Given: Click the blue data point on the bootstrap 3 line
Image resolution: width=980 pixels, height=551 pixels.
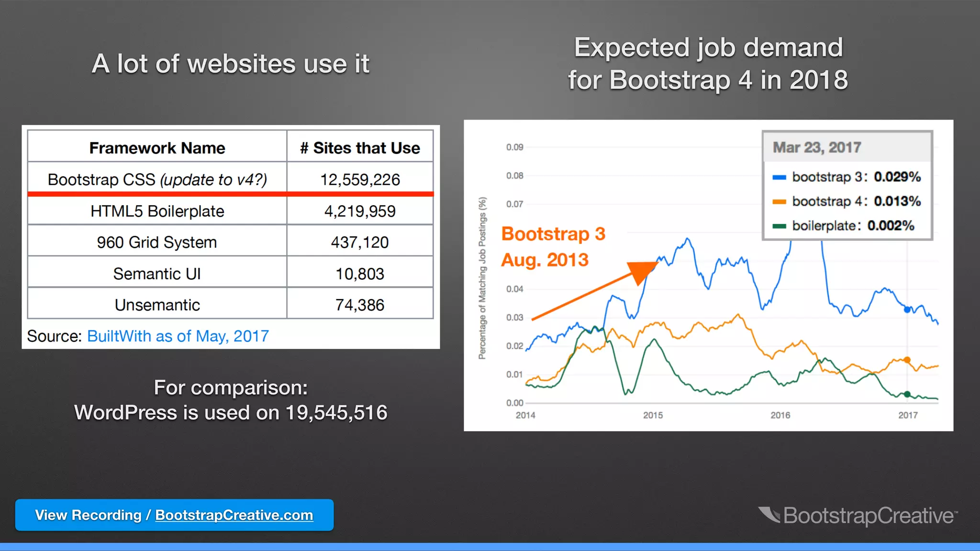Looking at the screenshot, I should click(907, 309).
